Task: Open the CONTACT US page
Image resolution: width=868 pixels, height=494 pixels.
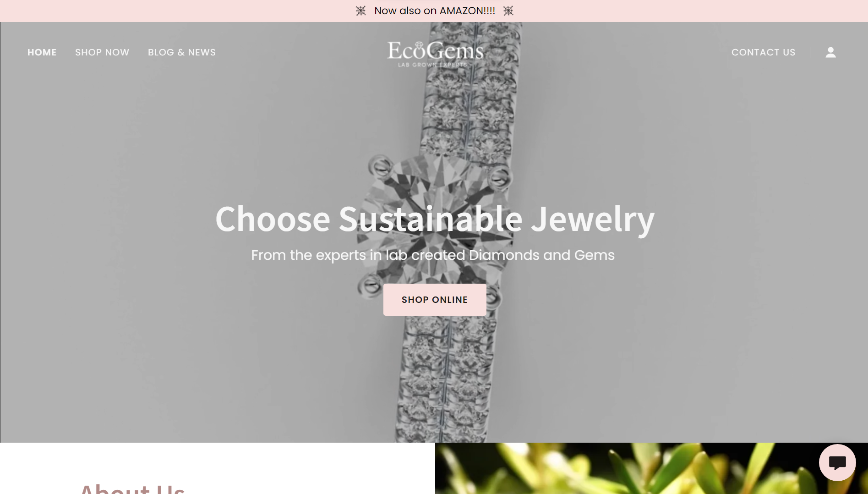Action: click(x=764, y=52)
